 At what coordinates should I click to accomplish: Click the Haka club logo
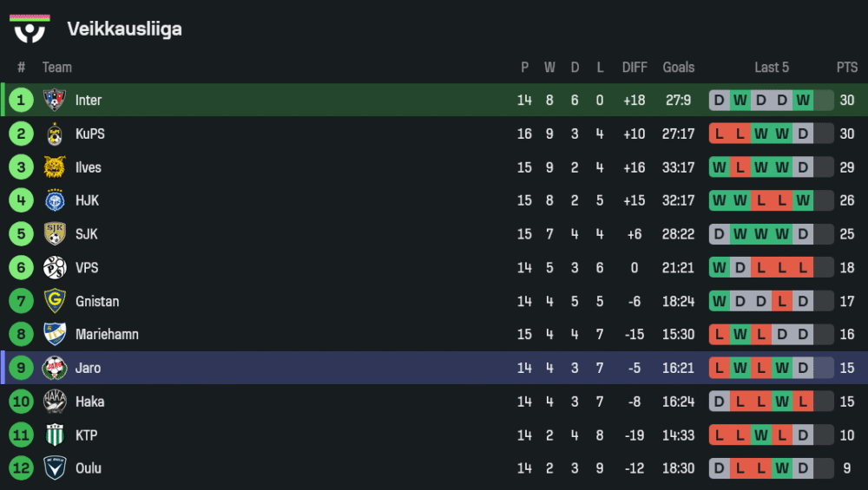[x=55, y=402]
